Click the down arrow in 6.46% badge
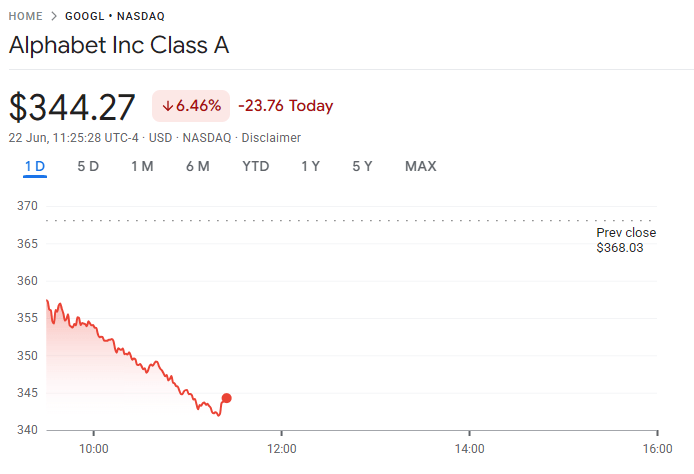The image size is (694, 474). (x=168, y=106)
